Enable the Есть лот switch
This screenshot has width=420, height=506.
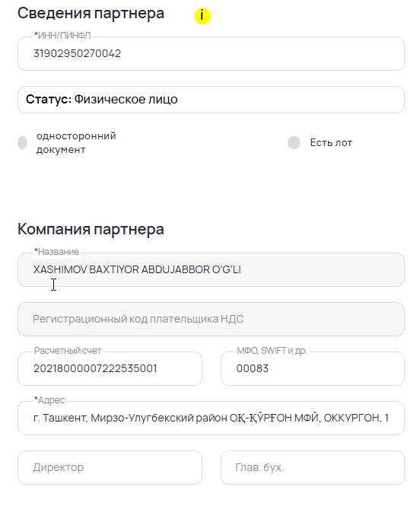click(x=294, y=142)
